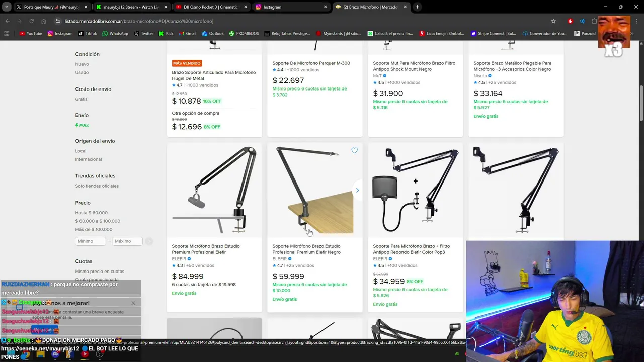Open Soporte De Microfono Parquer M-300 listing

pyautogui.click(x=311, y=63)
